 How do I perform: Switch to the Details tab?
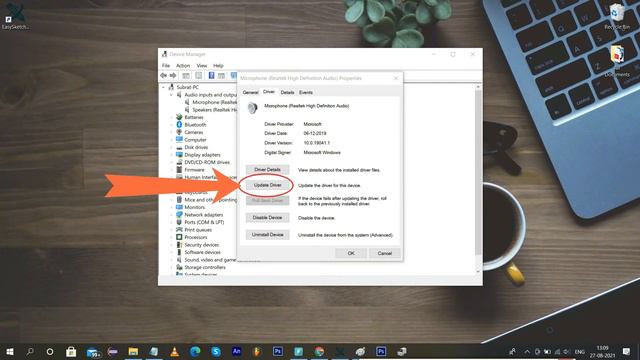[287, 93]
